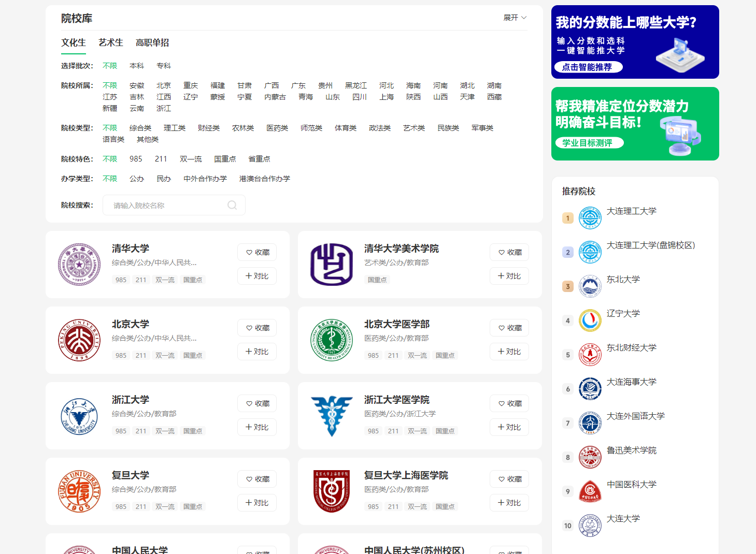This screenshot has height=554, width=756.
Task: Open the 浙江大学 name link
Action: (131, 400)
